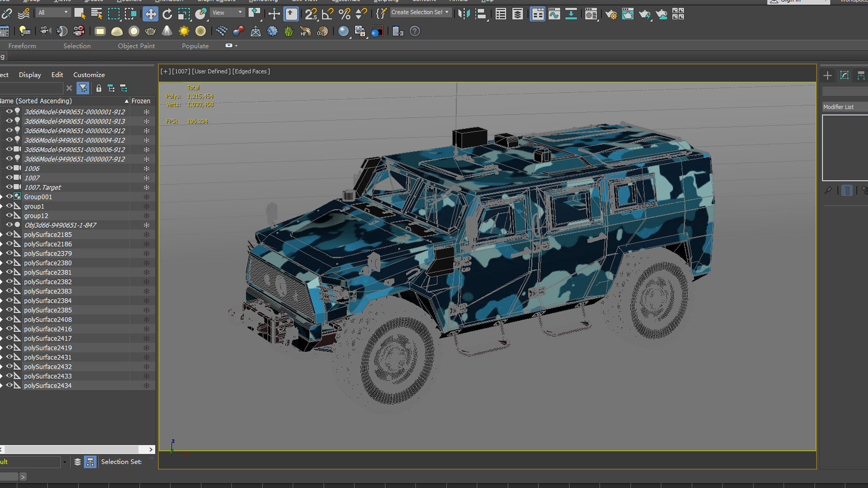Click the green grass Hair and Fur icon
Image resolution: width=868 pixels, height=488 pixels.
[288, 31]
